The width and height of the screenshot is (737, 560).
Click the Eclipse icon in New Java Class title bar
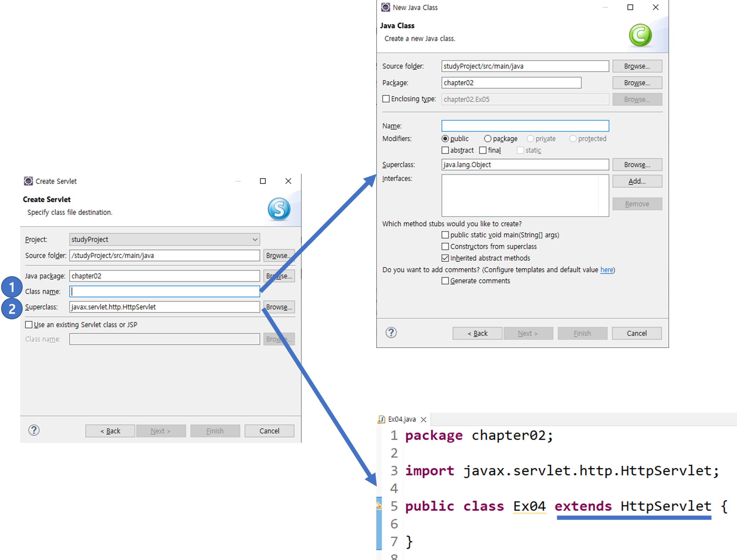click(385, 7)
